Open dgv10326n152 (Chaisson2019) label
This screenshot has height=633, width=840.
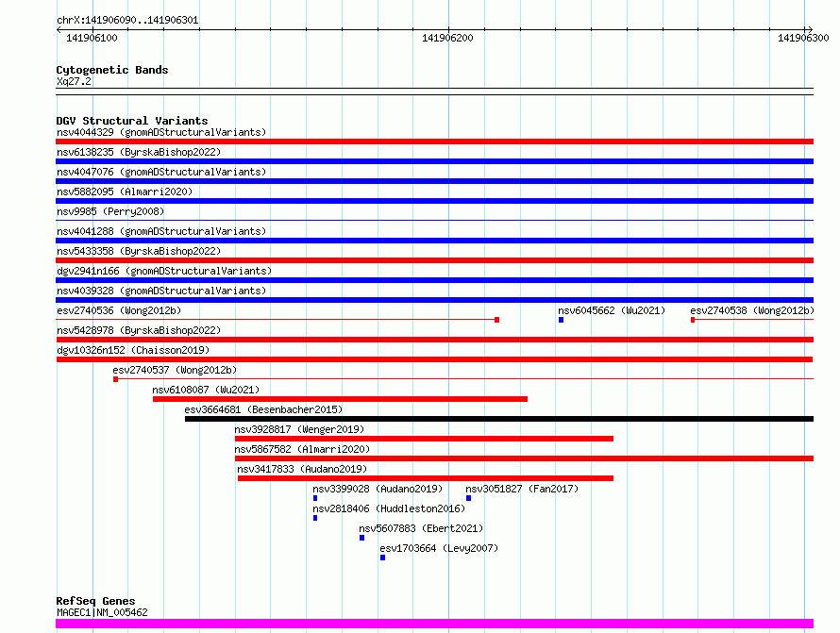(133, 350)
